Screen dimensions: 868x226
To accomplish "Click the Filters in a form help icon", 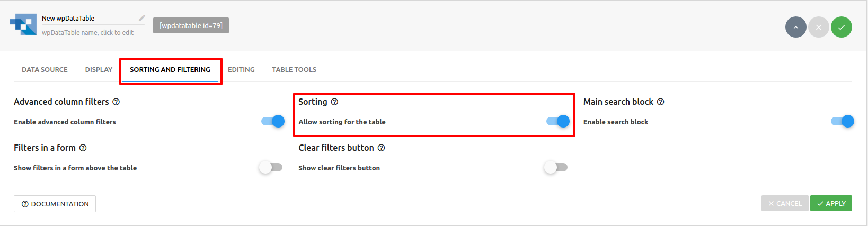I will point(83,148).
